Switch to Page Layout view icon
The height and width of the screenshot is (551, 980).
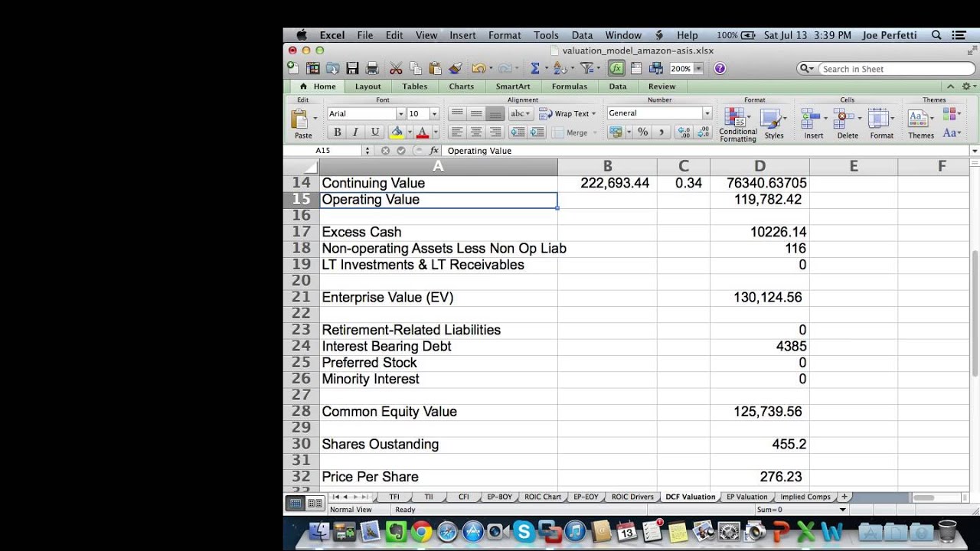(315, 503)
